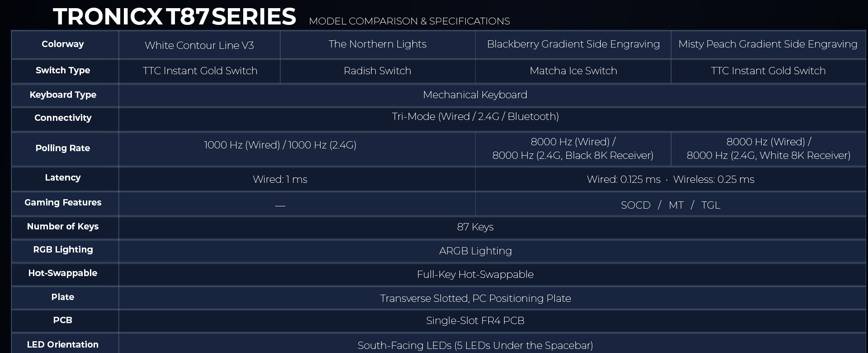The image size is (868, 353).
Task: Click the Full-Key Hot-Swappable value
Action: click(475, 274)
